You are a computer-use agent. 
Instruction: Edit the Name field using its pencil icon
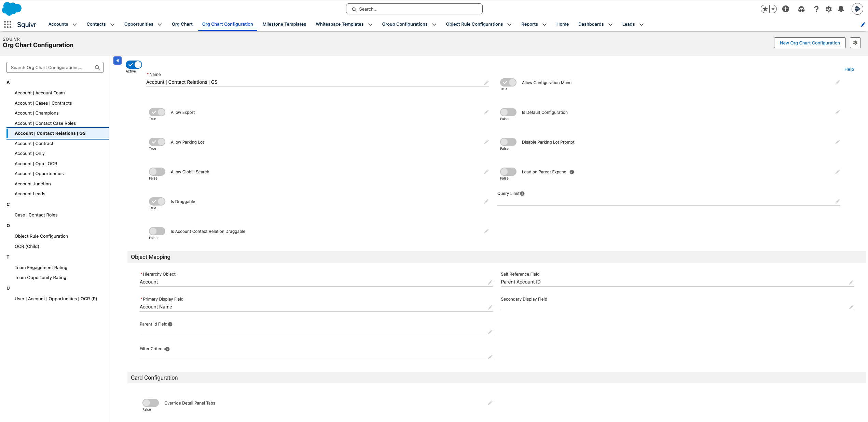(486, 82)
